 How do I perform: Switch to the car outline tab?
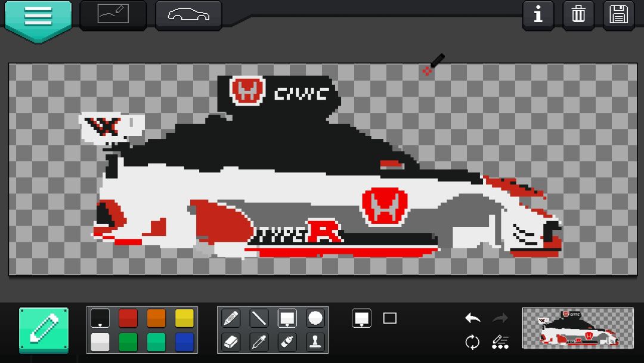point(188,15)
